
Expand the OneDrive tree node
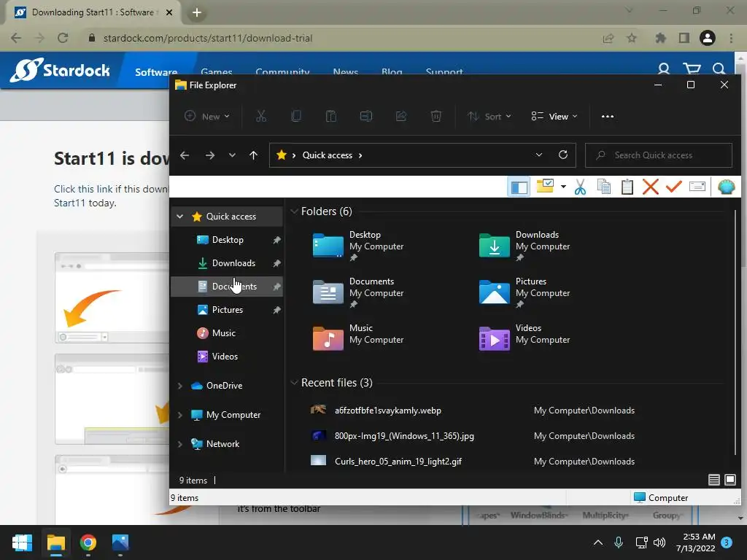pos(179,386)
